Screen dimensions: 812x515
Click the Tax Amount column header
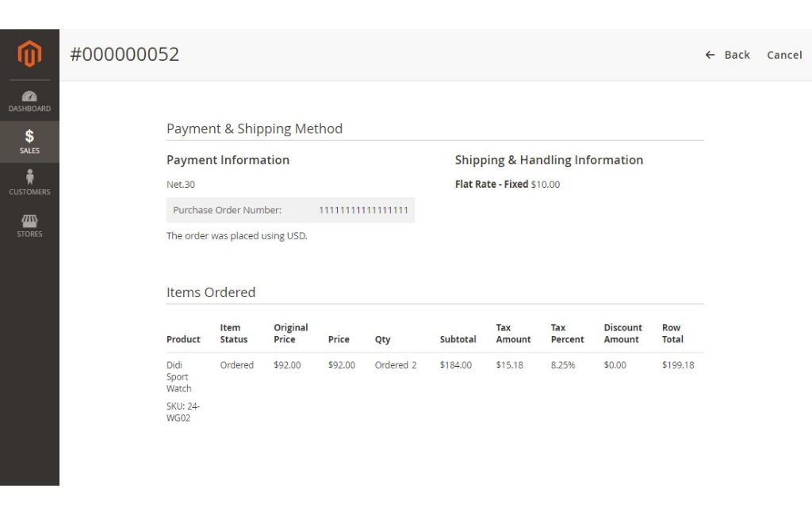click(x=513, y=334)
